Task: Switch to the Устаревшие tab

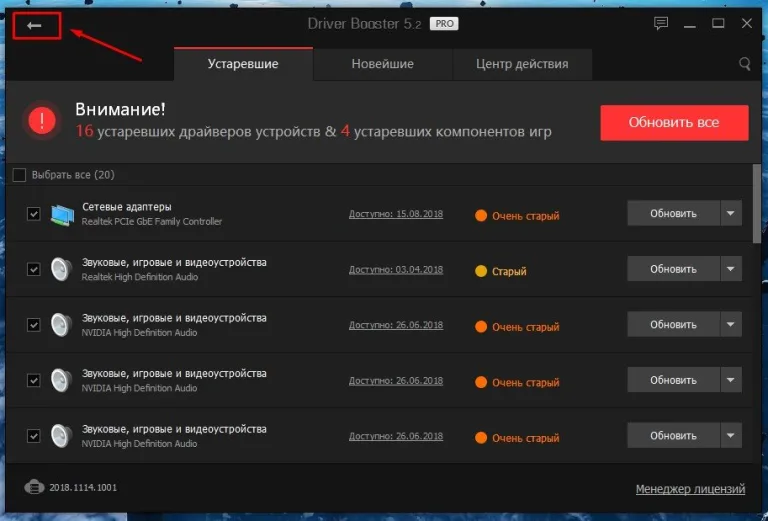Action: tap(243, 64)
